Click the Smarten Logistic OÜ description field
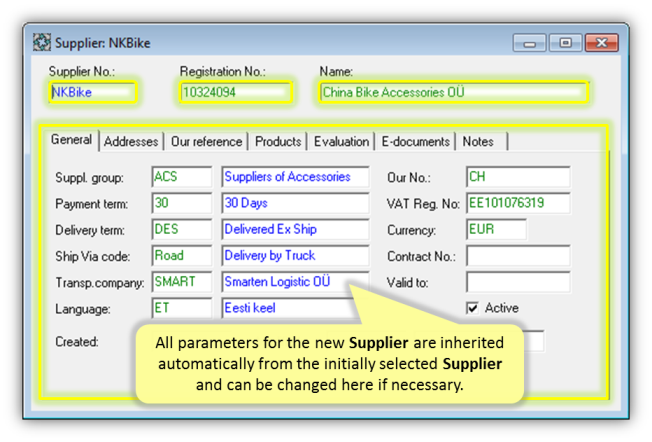 tap(295, 281)
